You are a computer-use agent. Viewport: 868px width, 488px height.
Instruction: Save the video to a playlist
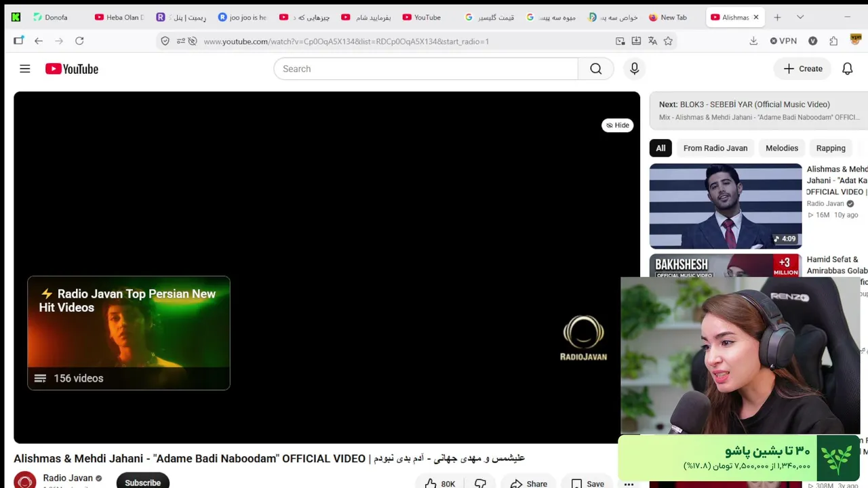tap(587, 483)
